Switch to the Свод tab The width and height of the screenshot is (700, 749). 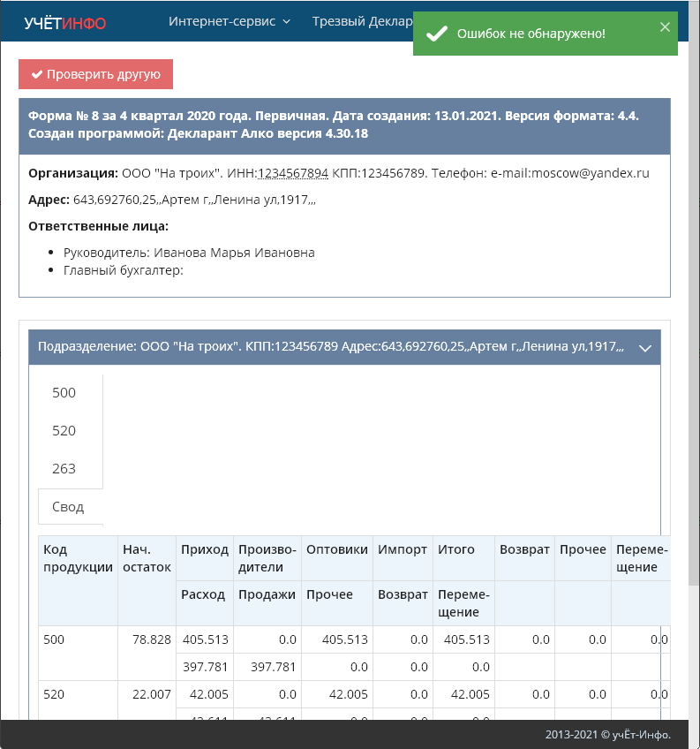click(71, 507)
